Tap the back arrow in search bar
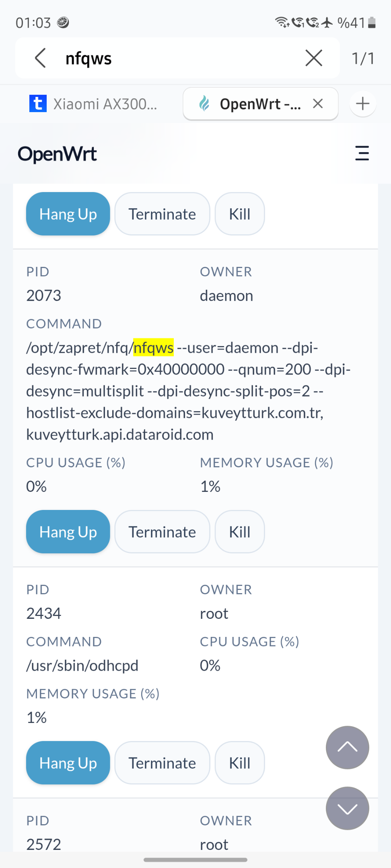Image resolution: width=391 pixels, height=868 pixels. point(40,58)
